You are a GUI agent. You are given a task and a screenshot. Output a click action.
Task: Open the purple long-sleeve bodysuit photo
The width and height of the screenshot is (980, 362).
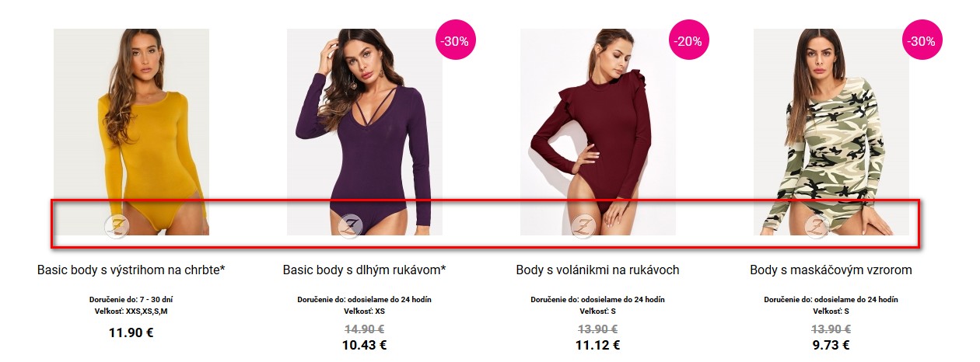(x=365, y=132)
